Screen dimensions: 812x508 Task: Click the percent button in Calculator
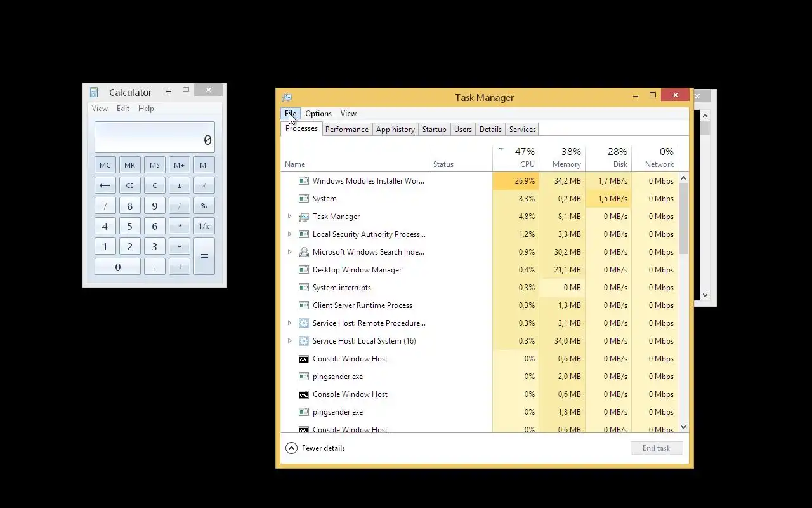coord(204,206)
